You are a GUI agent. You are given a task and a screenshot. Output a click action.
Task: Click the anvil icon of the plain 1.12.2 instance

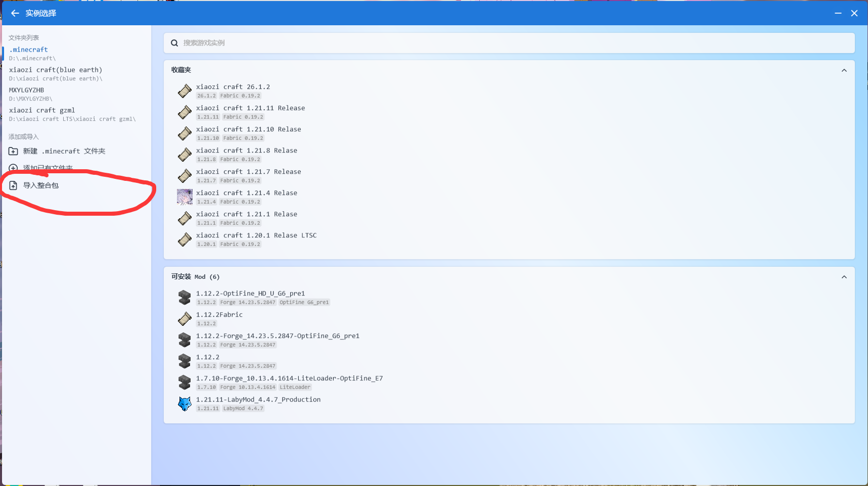(185, 361)
